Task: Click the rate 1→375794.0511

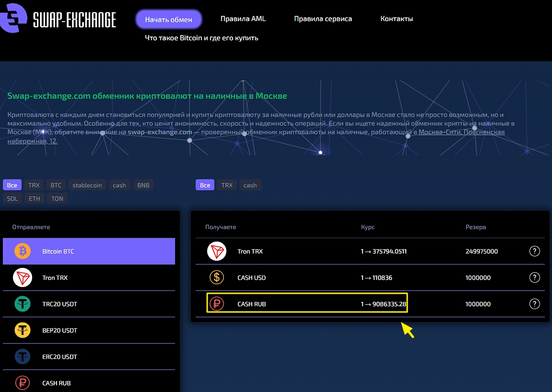Action: pyautogui.click(x=383, y=251)
